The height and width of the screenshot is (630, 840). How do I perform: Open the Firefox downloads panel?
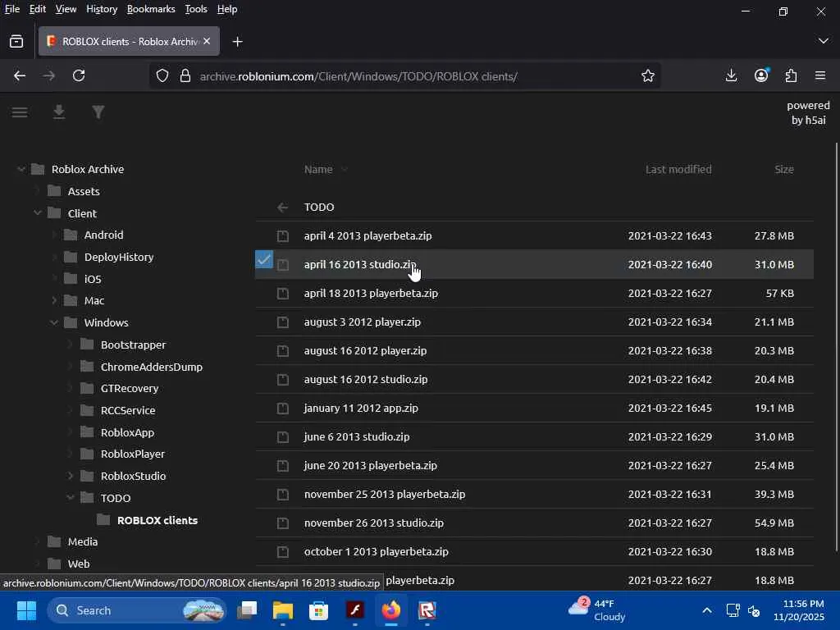pyautogui.click(x=731, y=75)
